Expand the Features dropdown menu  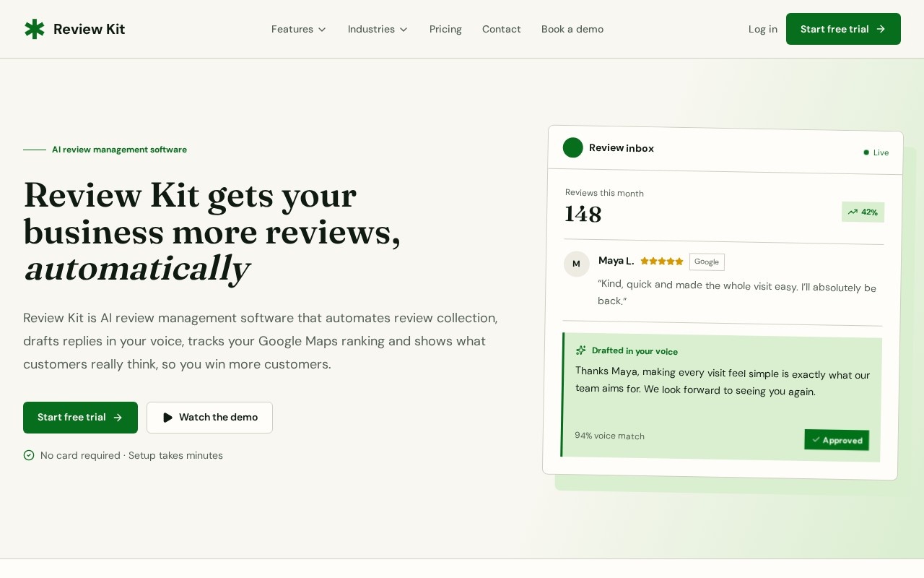[299, 29]
